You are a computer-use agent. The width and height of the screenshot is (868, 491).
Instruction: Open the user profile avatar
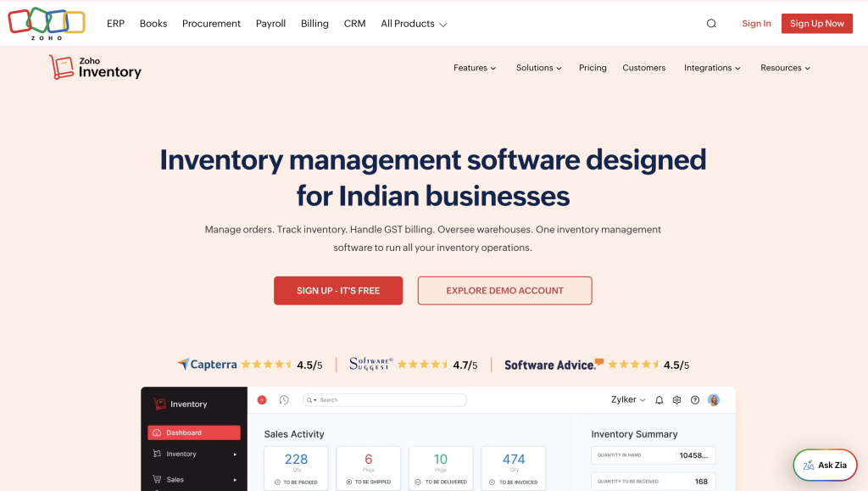[714, 399]
